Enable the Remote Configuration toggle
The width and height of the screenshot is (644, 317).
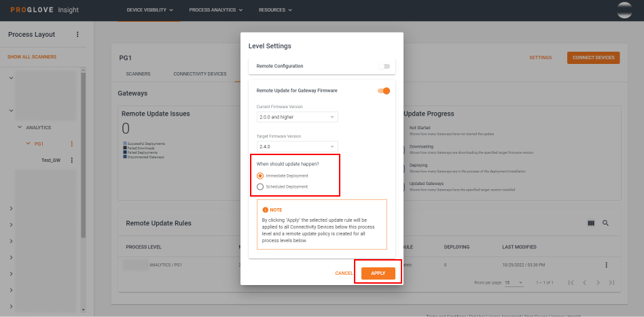click(384, 66)
